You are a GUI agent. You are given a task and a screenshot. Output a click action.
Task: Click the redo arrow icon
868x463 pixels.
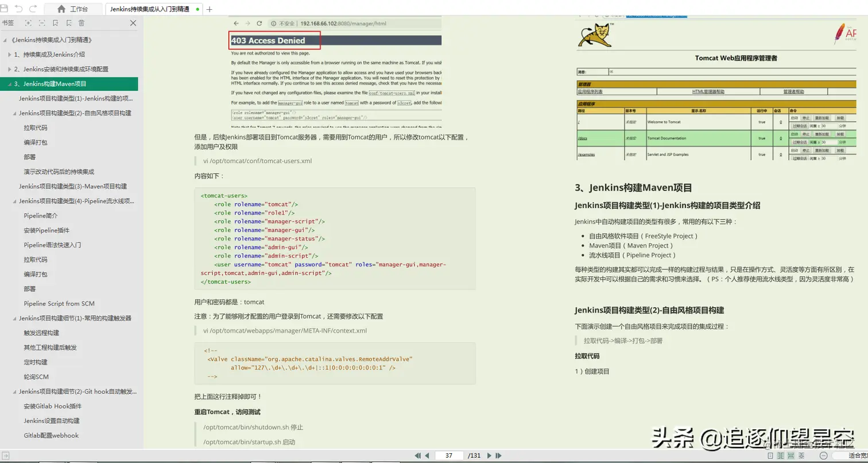pyautogui.click(x=33, y=9)
